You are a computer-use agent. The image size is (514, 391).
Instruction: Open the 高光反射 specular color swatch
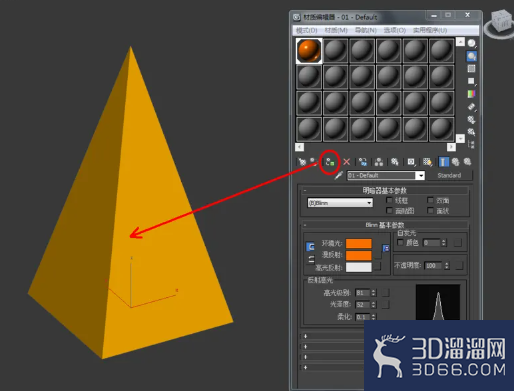359,267
